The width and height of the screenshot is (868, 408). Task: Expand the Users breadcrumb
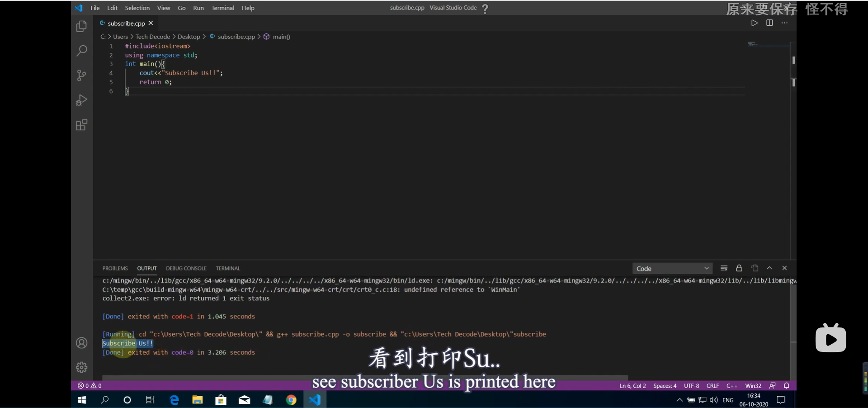120,37
